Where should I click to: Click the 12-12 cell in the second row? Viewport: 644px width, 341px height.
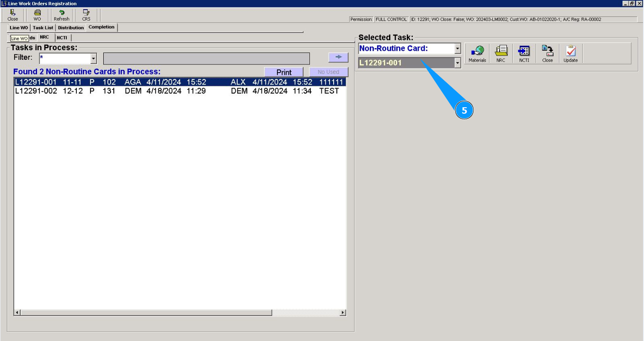click(73, 91)
